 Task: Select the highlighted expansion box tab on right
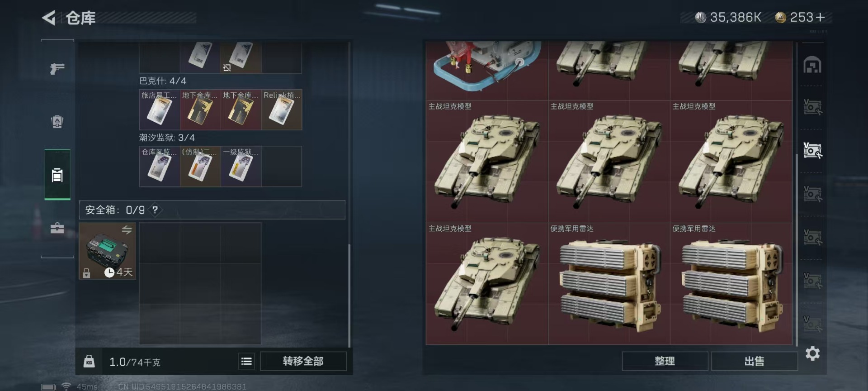click(812, 150)
